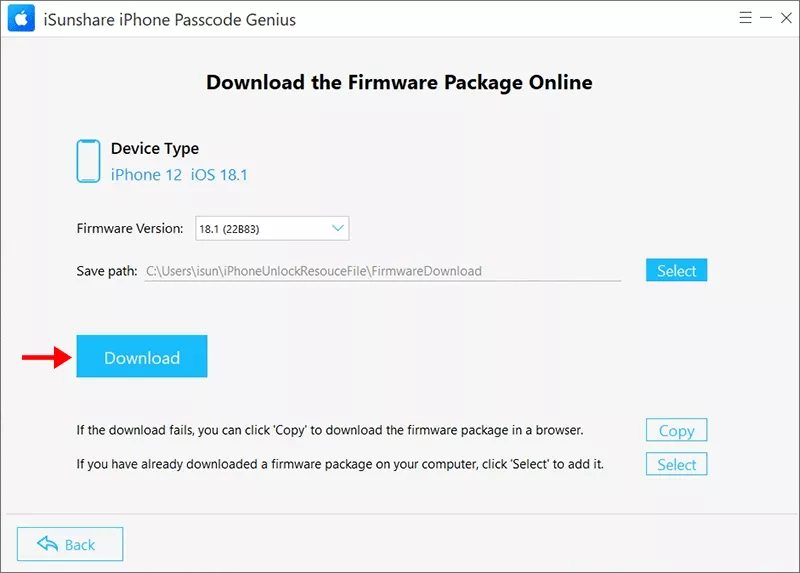
Task: Click the iOS 18.1 version text
Action: [219, 175]
